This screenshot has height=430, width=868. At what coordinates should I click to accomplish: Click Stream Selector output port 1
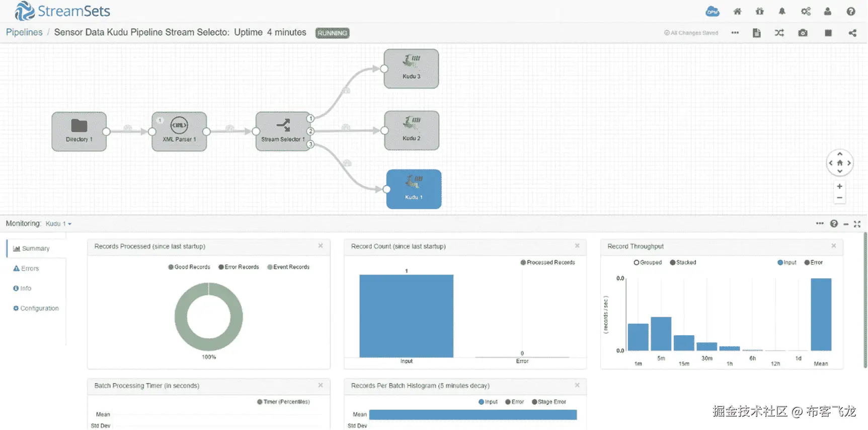[x=310, y=119]
